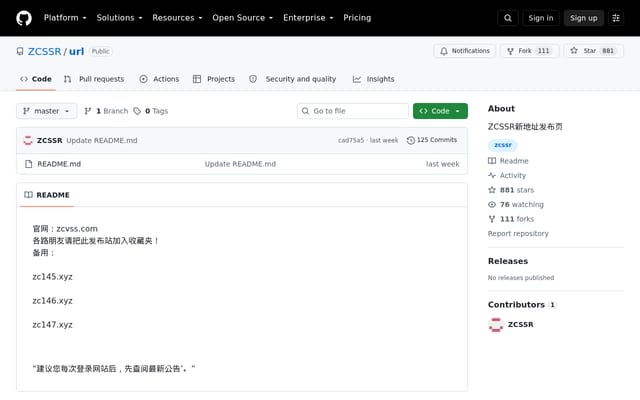Open the README.md file link

pos(59,164)
